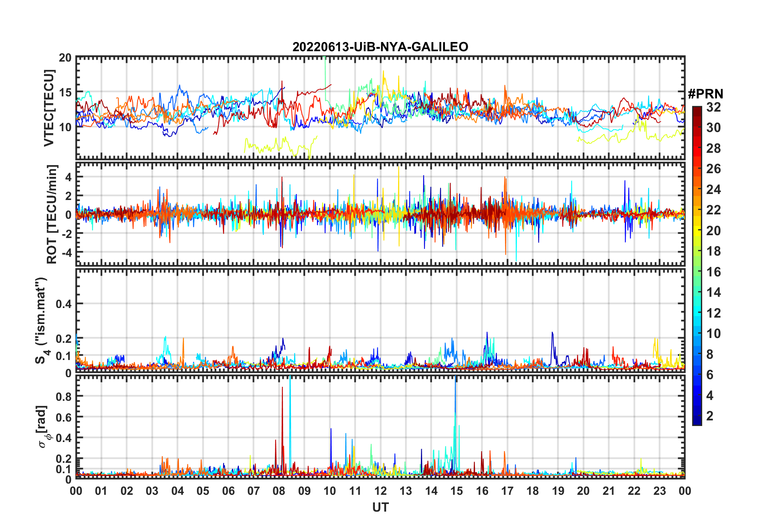Select tick "0.6" on the σφ y-axis
The width and height of the screenshot is (761, 532).
64,417
